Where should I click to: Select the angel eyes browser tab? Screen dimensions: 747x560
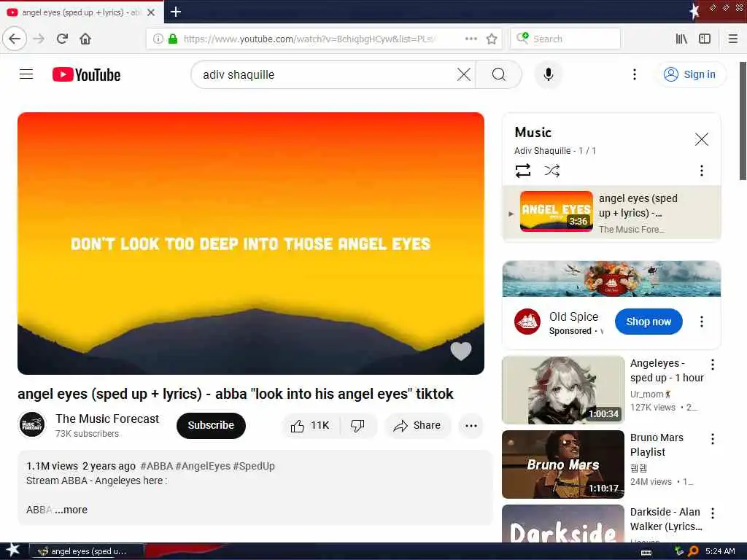point(82,12)
